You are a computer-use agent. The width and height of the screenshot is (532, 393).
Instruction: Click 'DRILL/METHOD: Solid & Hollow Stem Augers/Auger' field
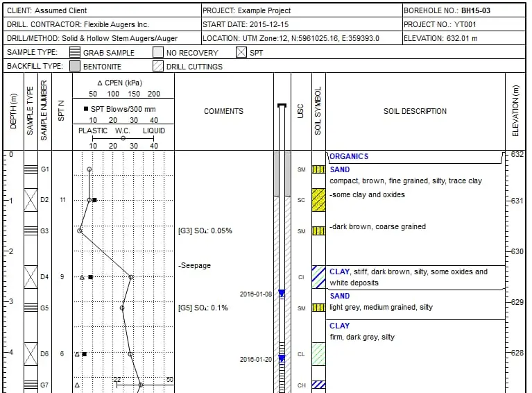click(102, 38)
